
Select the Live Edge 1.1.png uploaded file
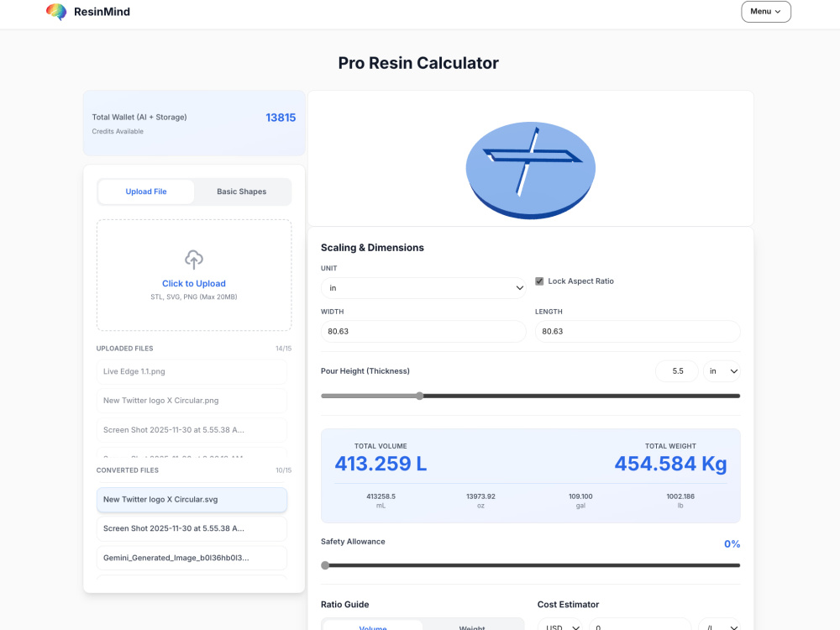pos(192,371)
